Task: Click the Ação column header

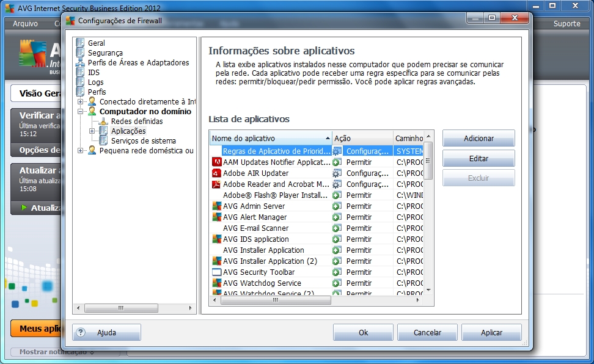Action: [362, 138]
